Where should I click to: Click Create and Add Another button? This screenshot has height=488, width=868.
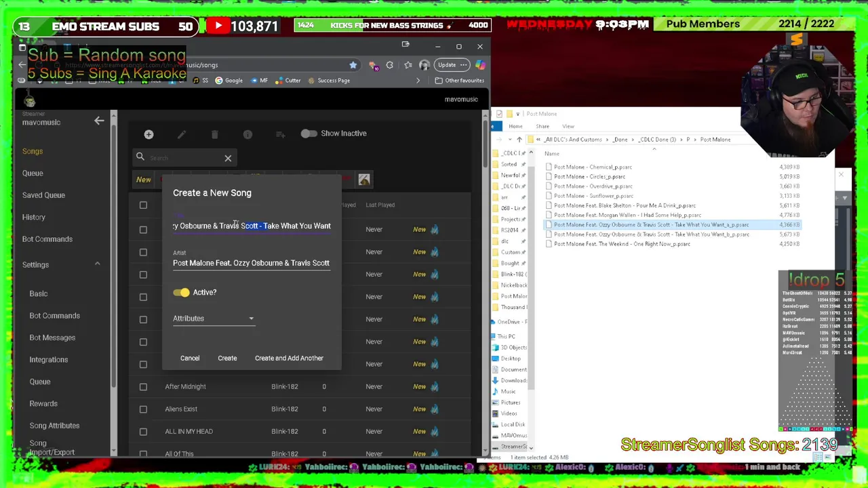[289, 358]
